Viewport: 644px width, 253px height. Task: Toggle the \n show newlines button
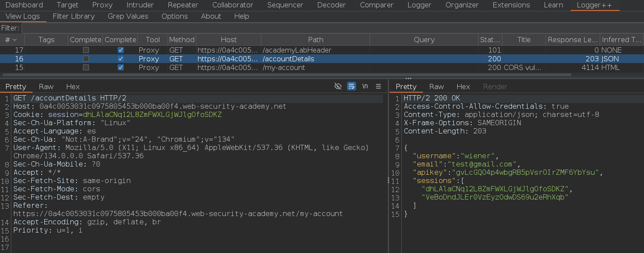[365, 86]
